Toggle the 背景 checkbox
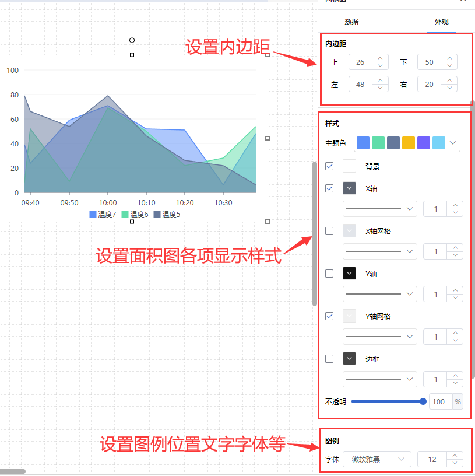 (x=329, y=166)
